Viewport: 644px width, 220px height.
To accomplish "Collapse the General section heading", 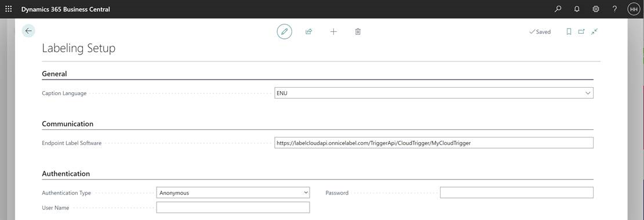I will 54,74.
